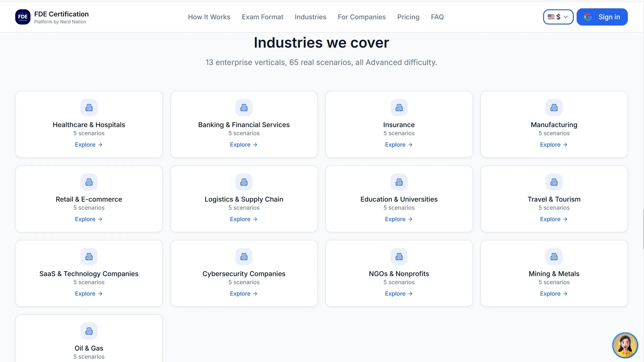Explore the Manufacturing industry
644x362 pixels.
coord(554,145)
